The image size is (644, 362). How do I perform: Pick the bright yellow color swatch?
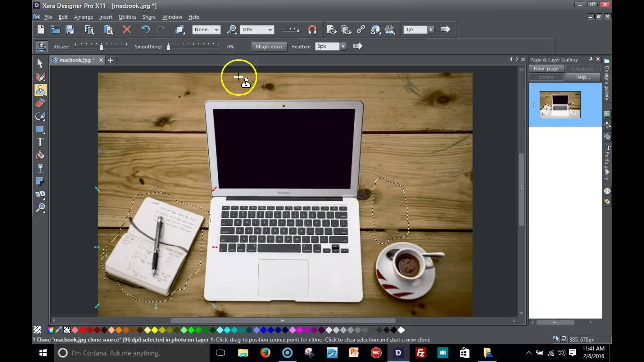coord(155,330)
